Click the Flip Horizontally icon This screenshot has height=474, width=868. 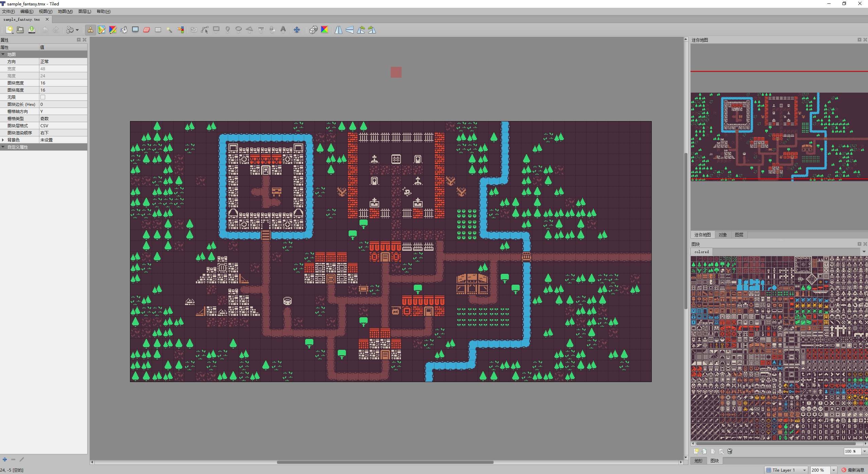pos(338,30)
